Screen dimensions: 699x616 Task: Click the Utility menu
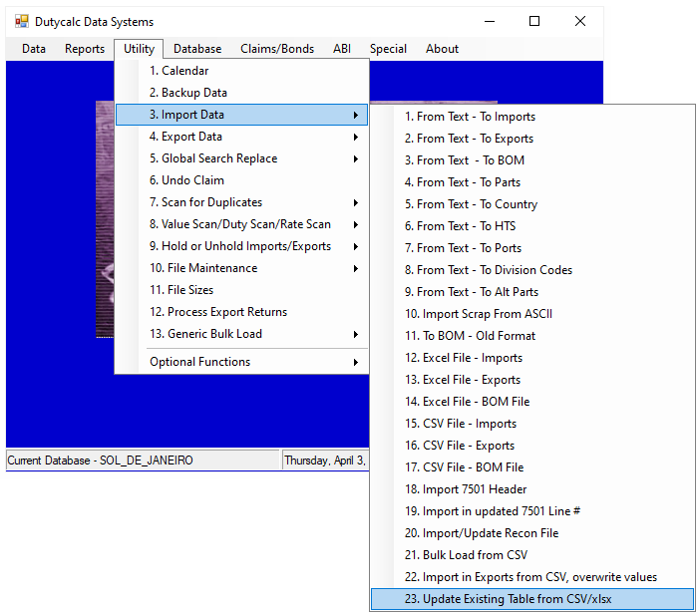click(x=139, y=49)
